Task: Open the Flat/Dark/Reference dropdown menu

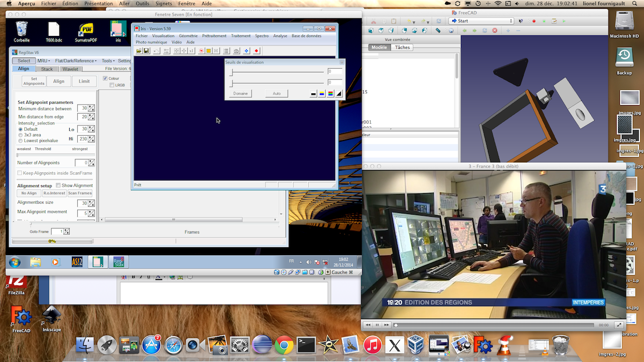Action: (76, 61)
